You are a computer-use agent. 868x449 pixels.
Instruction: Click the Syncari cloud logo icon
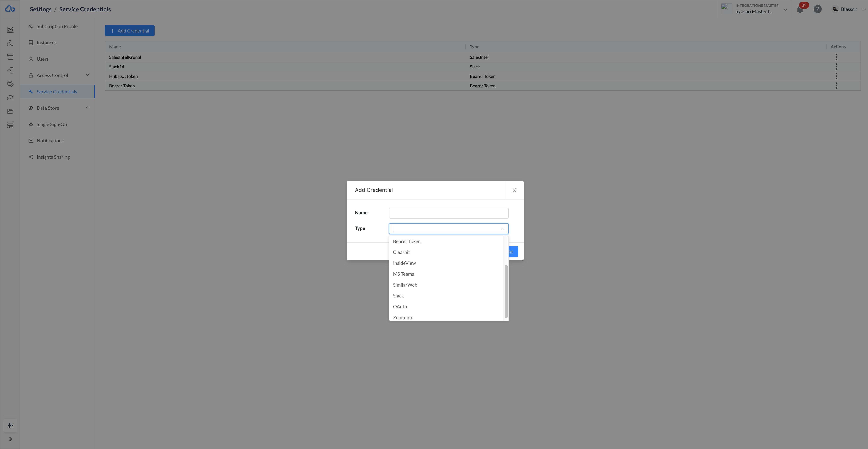click(x=10, y=9)
